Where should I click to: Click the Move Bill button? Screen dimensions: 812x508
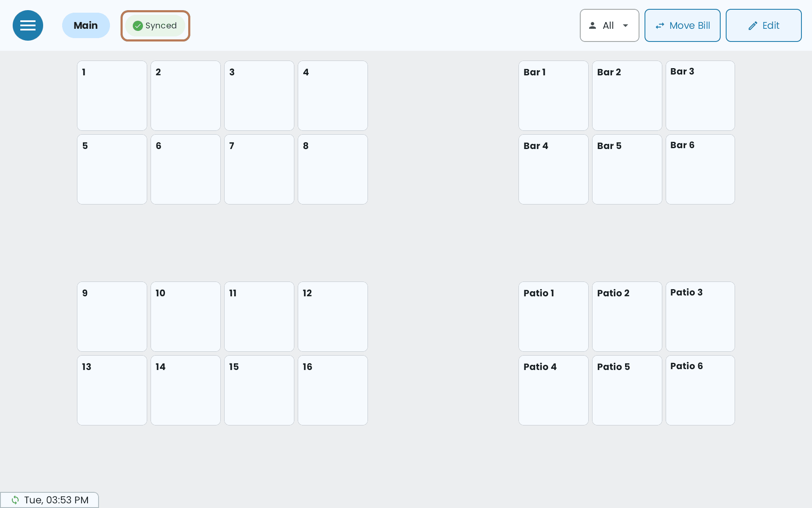click(682, 25)
